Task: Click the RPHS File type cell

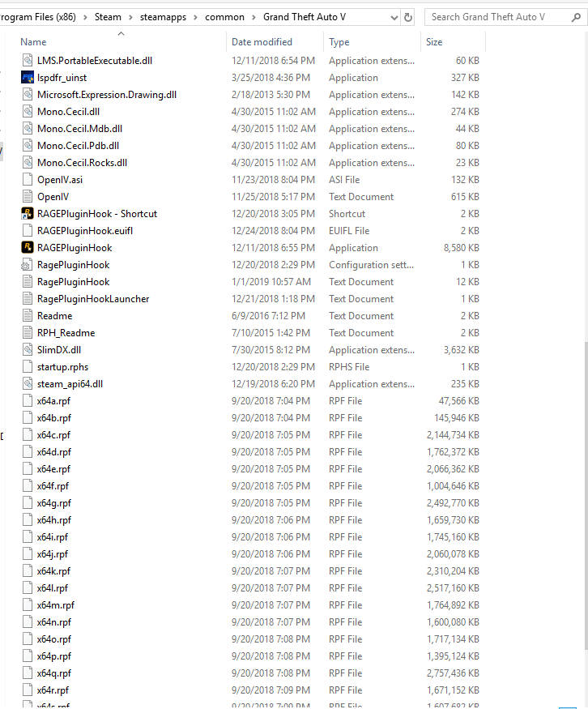Action: [x=349, y=367]
